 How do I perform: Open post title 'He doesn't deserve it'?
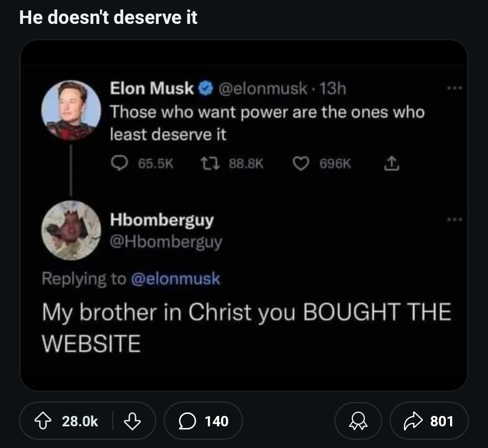click(108, 17)
